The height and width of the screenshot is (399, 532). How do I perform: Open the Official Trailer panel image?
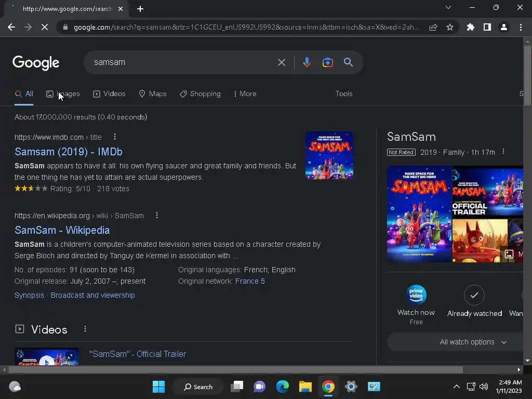pyautogui.click(x=487, y=192)
